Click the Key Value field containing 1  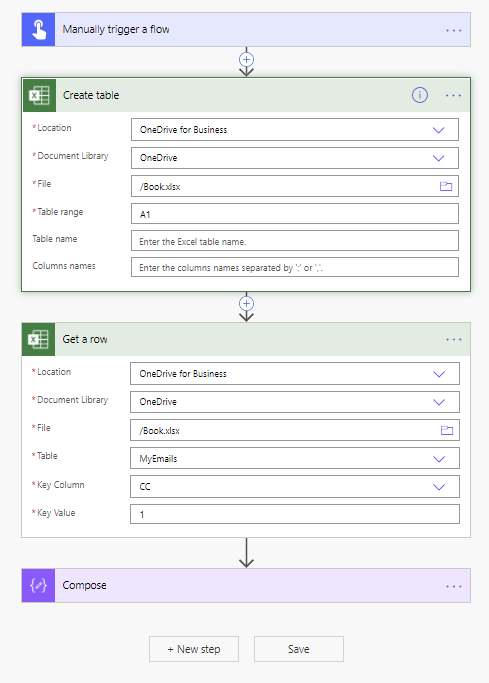295,514
